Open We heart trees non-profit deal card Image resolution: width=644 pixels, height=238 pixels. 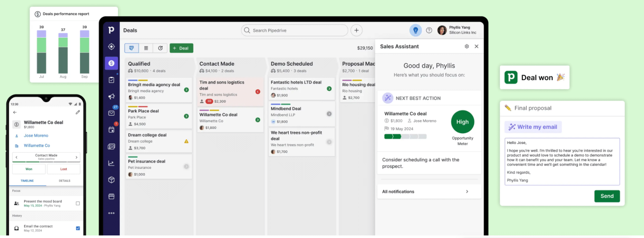point(301,142)
